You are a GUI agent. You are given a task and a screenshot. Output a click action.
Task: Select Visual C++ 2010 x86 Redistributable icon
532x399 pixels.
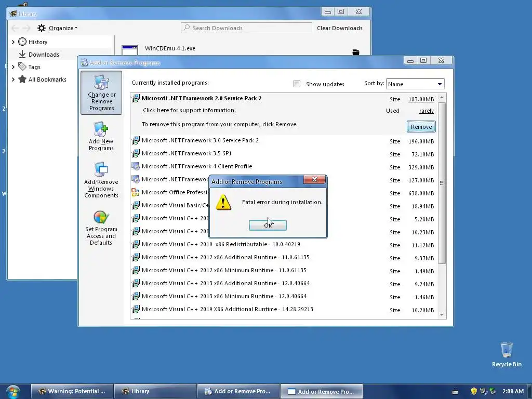pyautogui.click(x=136, y=244)
